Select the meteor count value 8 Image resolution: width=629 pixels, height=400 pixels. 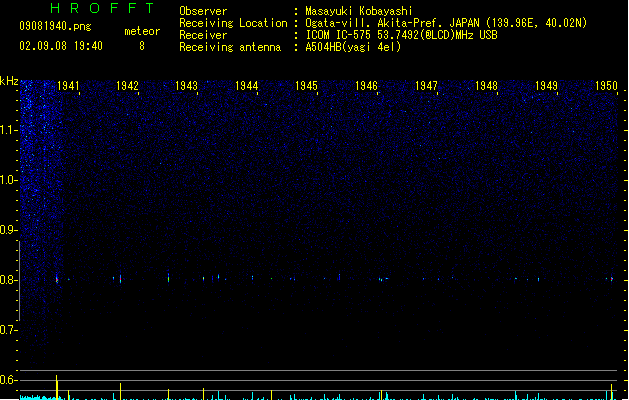(x=142, y=46)
